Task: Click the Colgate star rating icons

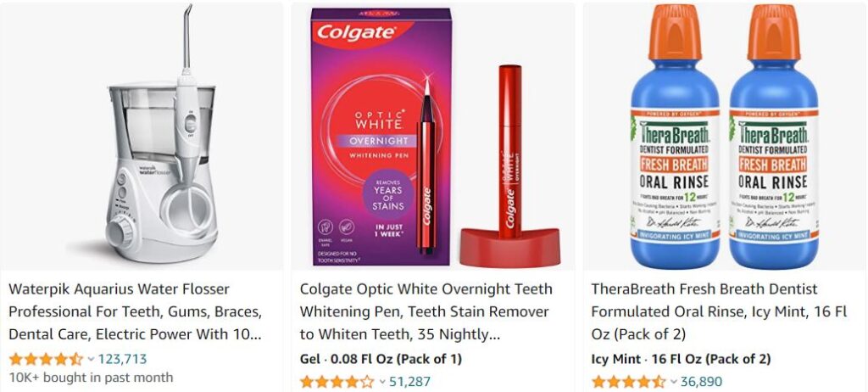Action: (x=337, y=382)
